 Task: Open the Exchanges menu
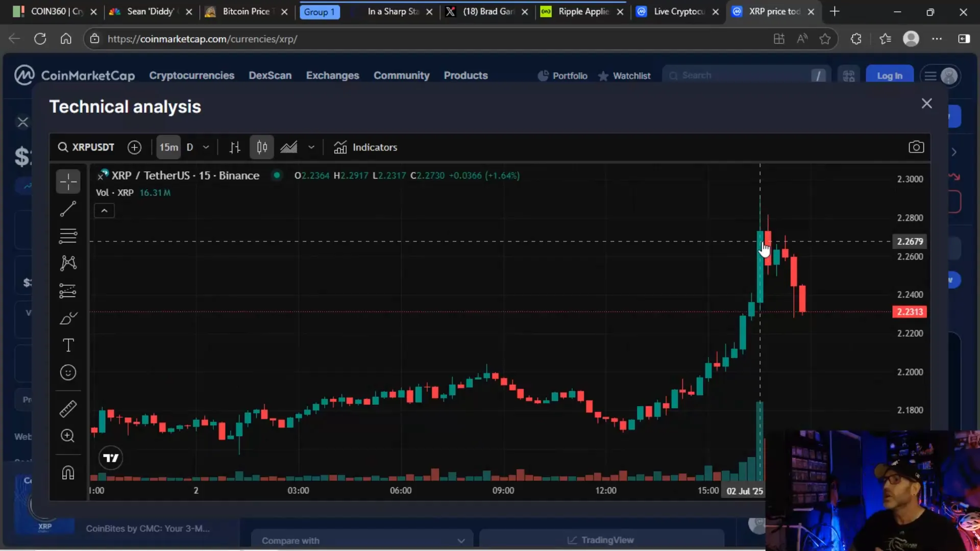pos(332,76)
